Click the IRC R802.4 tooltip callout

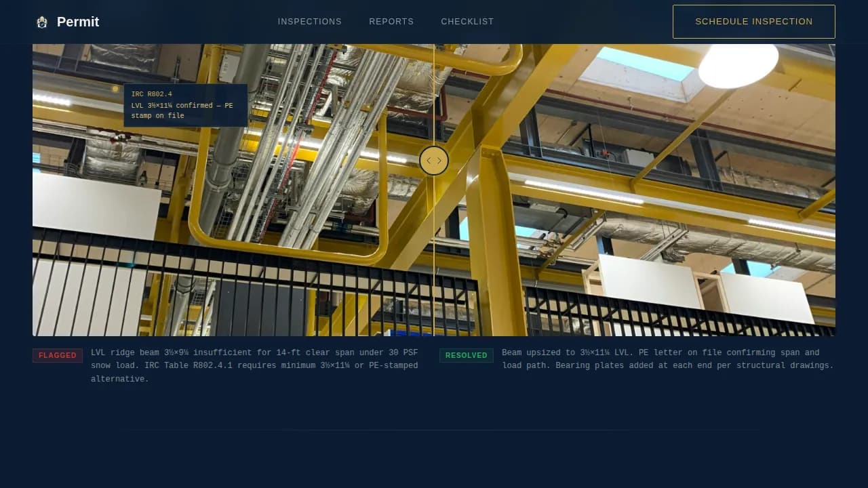184,105
